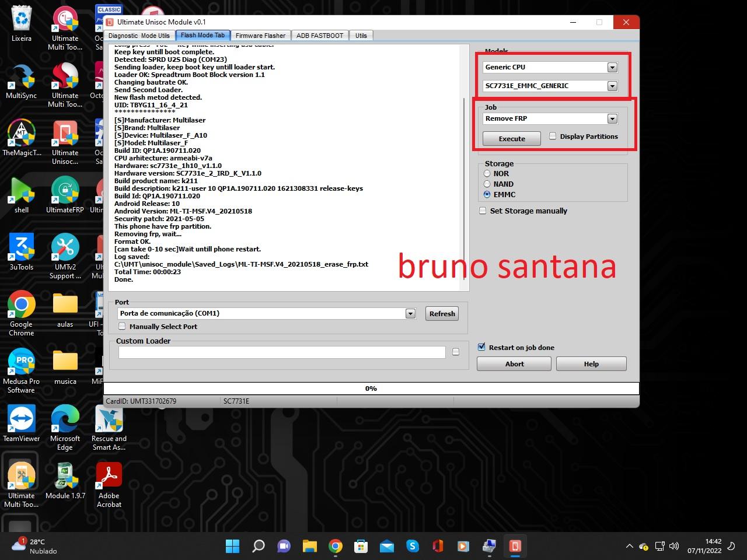Click the Abort button
Screen dimensions: 747x560
pos(514,363)
